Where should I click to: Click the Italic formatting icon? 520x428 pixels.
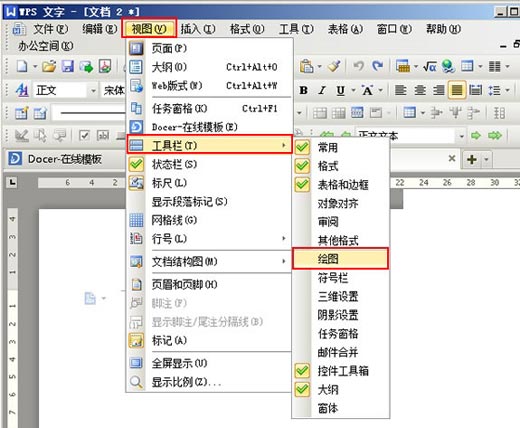tap(322, 90)
